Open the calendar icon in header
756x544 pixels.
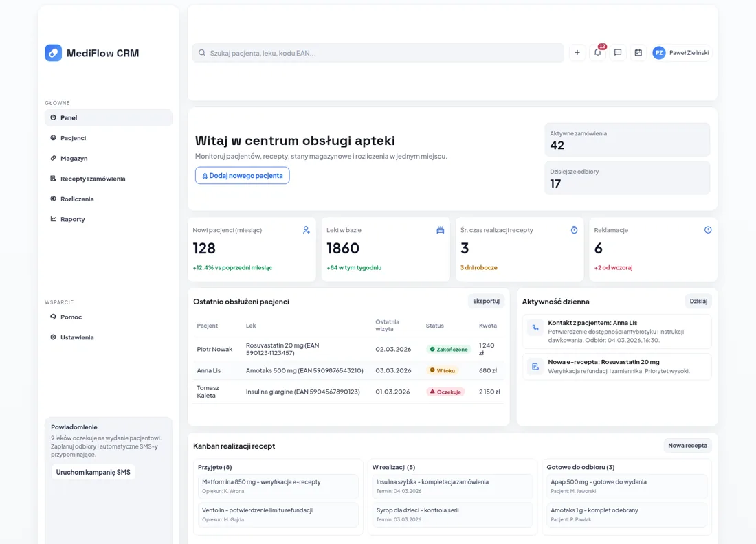(x=638, y=52)
